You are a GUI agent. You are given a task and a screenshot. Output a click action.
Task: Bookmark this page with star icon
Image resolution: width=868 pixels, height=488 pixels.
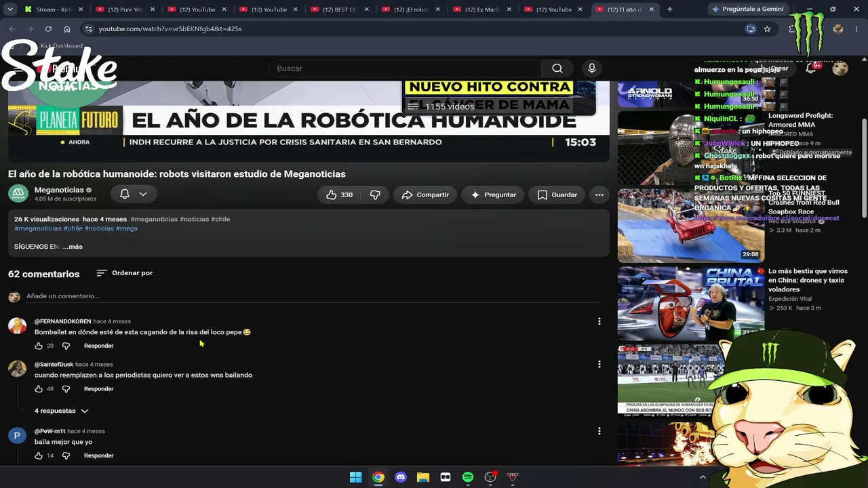point(767,29)
